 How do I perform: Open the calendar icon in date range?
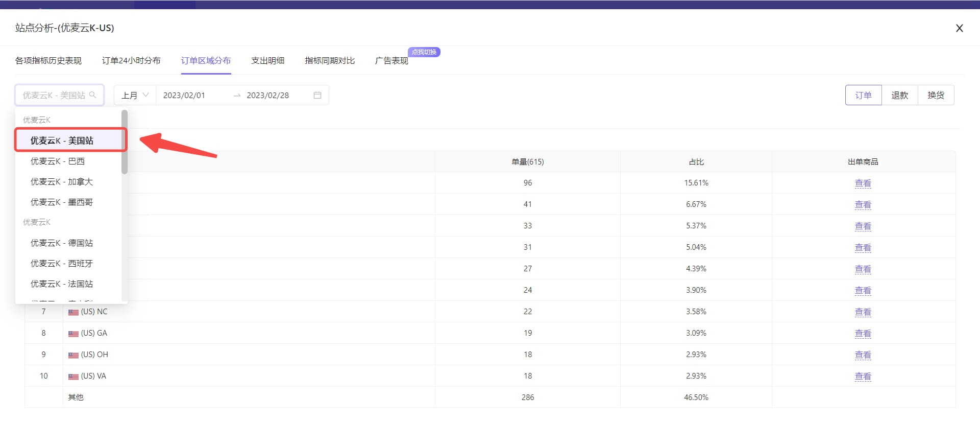(x=317, y=95)
